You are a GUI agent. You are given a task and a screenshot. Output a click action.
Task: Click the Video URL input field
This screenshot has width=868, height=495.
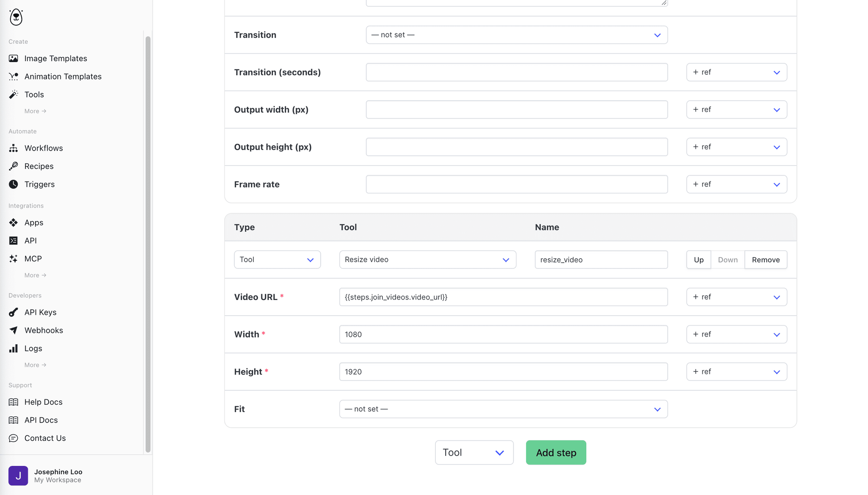[503, 297]
